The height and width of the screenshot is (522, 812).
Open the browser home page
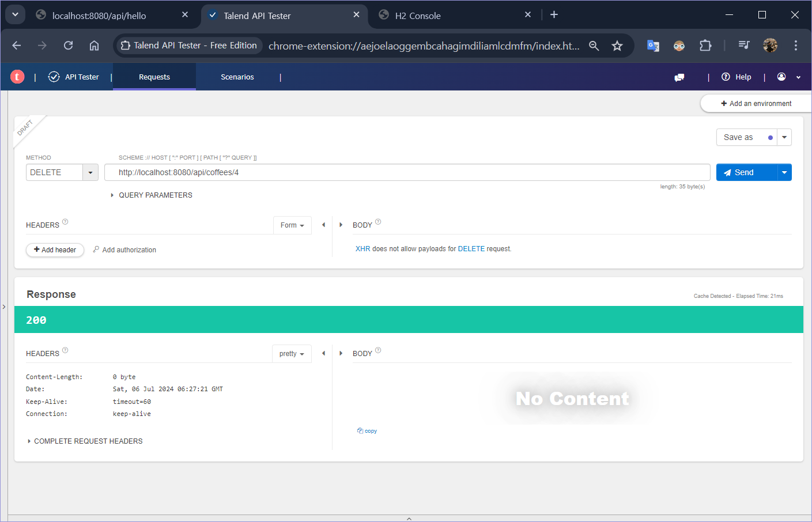click(x=94, y=46)
